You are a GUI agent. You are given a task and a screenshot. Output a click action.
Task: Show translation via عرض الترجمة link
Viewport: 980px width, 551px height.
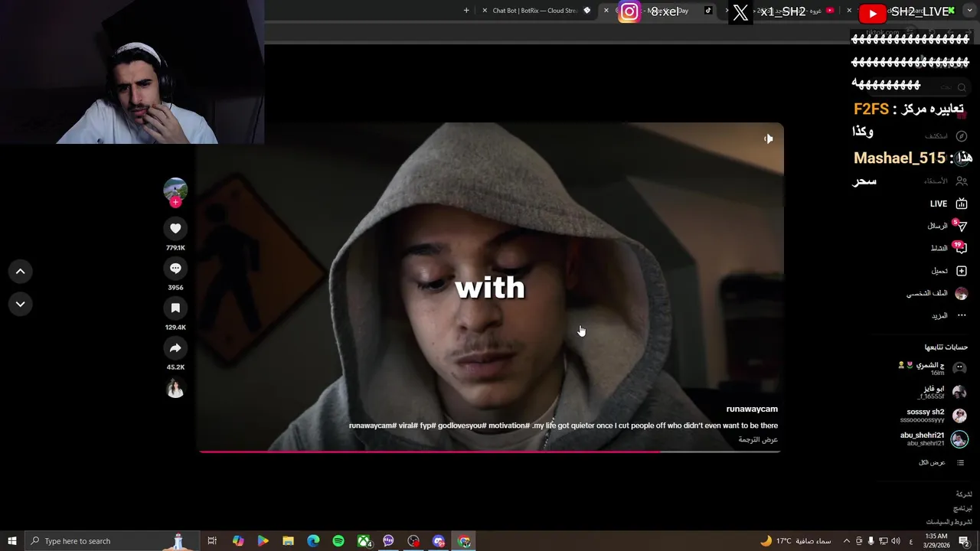[x=758, y=439]
